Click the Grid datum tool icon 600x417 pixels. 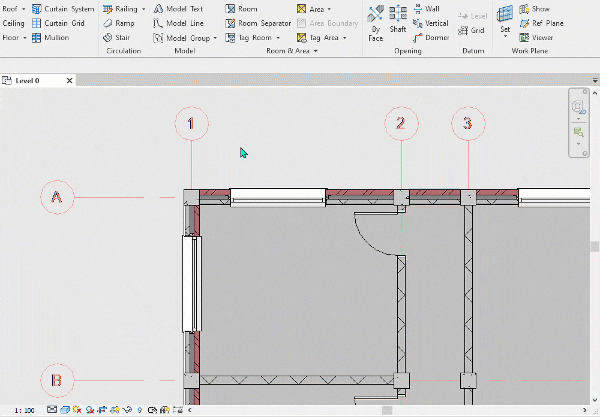(x=463, y=30)
